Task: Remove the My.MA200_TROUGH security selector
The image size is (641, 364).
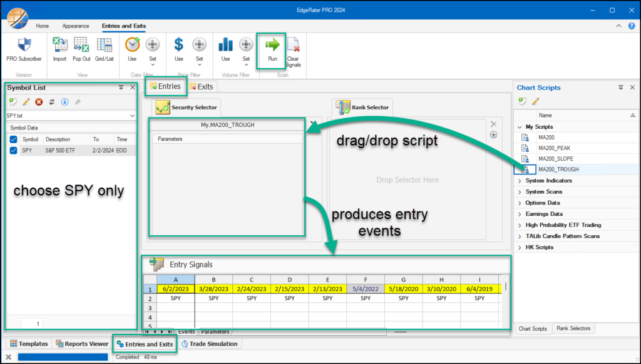Action: 313,123
